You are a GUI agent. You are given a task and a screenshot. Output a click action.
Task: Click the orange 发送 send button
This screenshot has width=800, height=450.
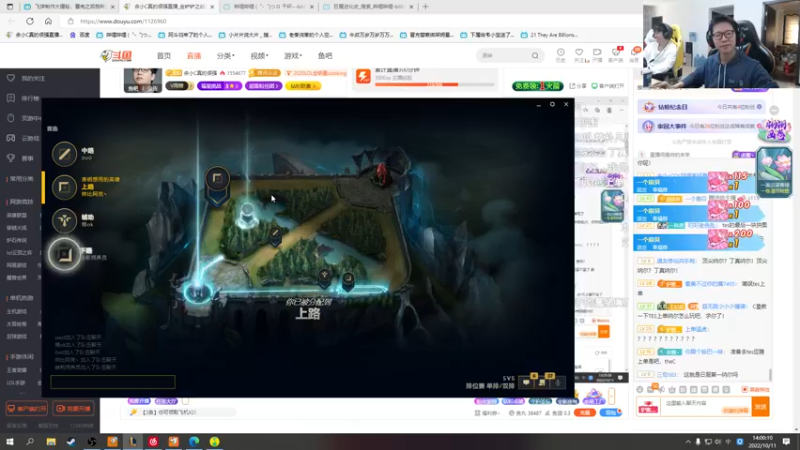click(x=760, y=407)
